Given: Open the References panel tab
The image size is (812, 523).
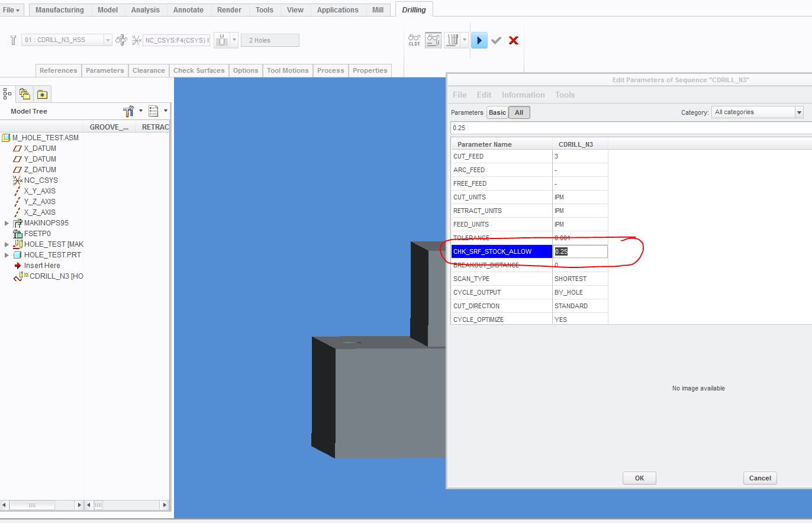Looking at the screenshot, I should click(59, 70).
